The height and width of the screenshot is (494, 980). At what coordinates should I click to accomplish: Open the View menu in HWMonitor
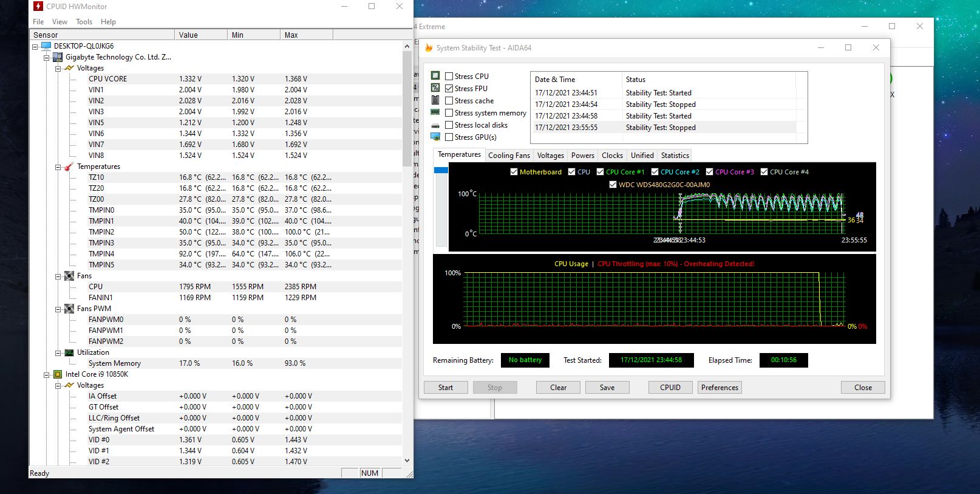[60, 22]
